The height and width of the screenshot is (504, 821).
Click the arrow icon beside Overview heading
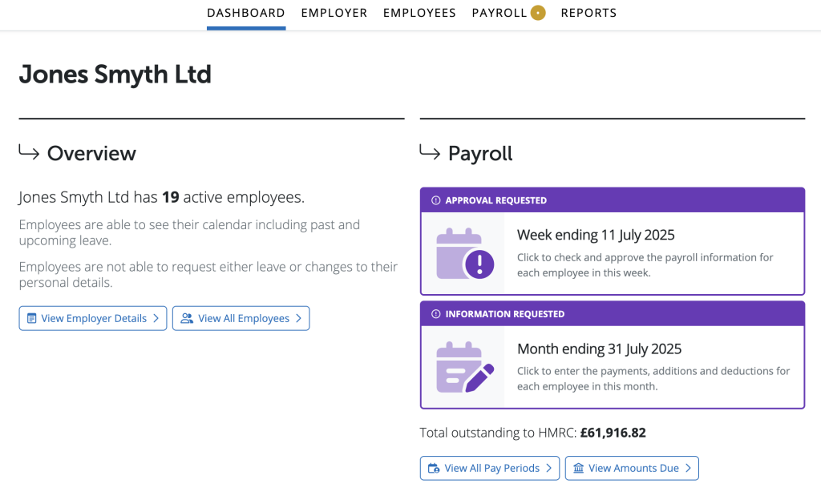pos(29,152)
